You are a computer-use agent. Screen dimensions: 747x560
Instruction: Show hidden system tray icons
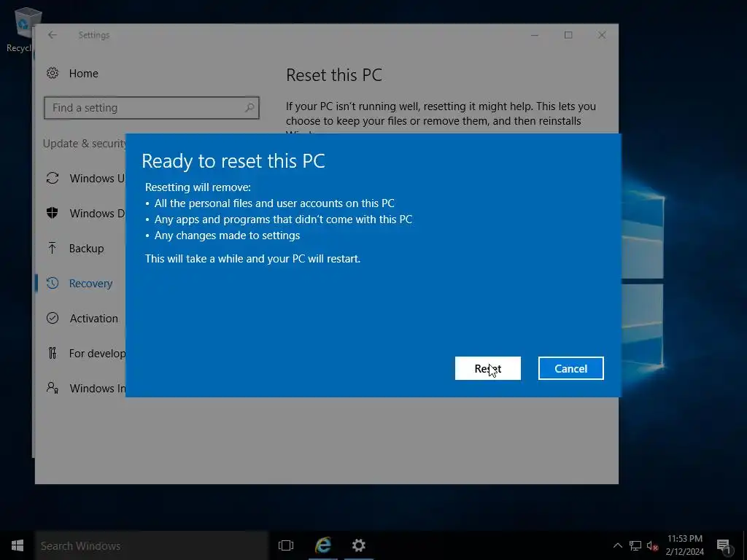click(x=617, y=545)
